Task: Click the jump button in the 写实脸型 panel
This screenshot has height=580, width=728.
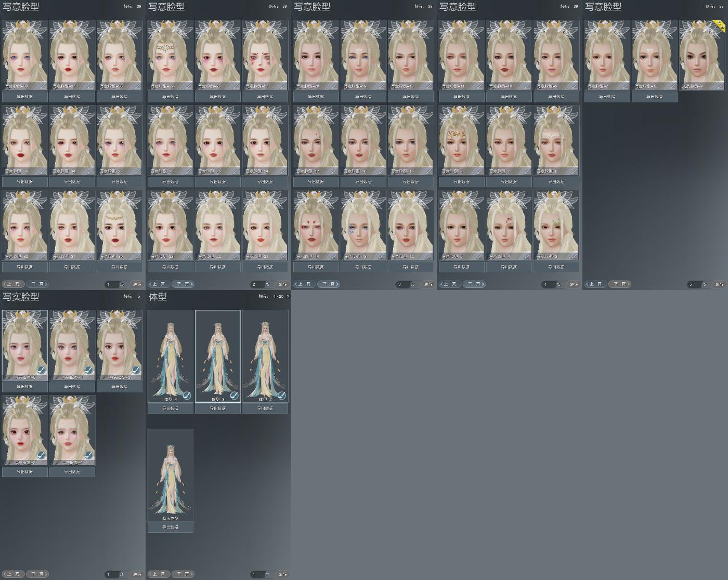Action: pos(137,574)
